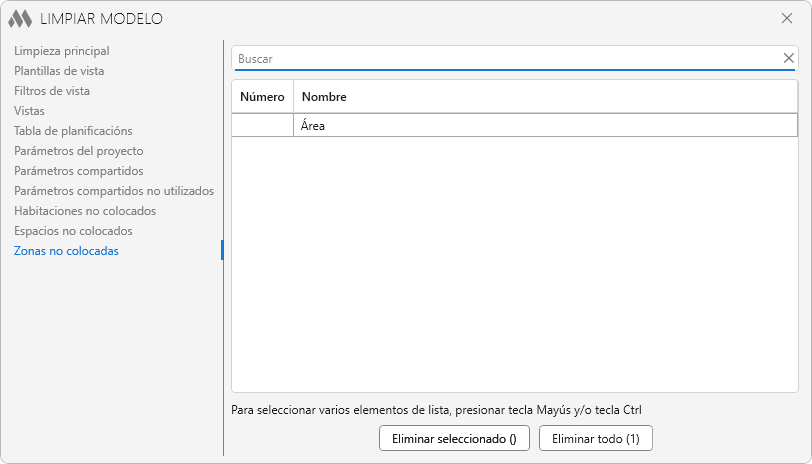The width and height of the screenshot is (812, 464).
Task: Clear the search field with the X icon
Action: tap(788, 58)
